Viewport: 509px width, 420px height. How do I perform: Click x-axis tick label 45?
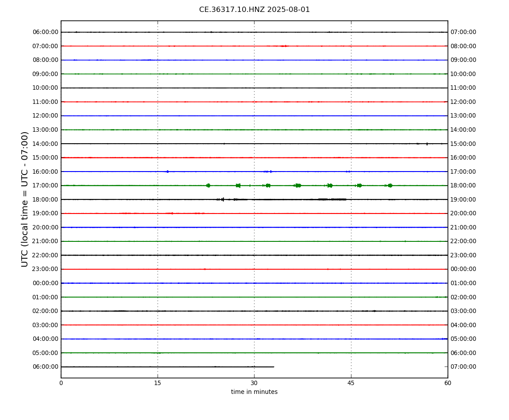click(351, 383)
